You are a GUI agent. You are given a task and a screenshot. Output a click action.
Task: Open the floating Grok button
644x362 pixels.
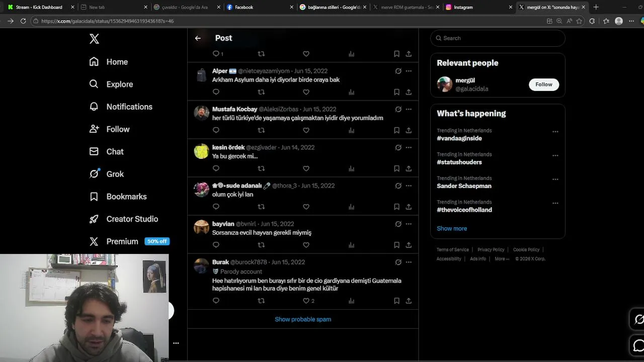click(638, 319)
